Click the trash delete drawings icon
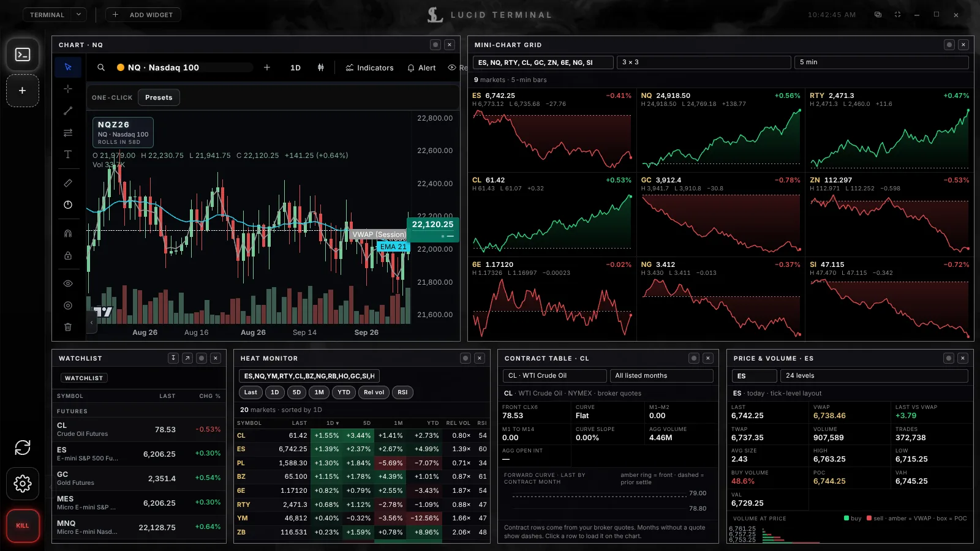This screenshot has width=980, height=551. [68, 327]
